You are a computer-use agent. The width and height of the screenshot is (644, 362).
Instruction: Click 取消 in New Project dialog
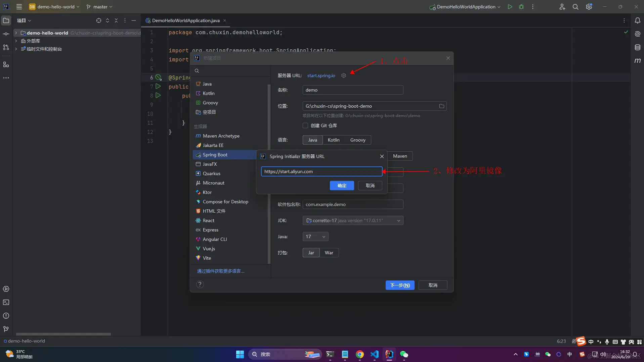pos(433,285)
